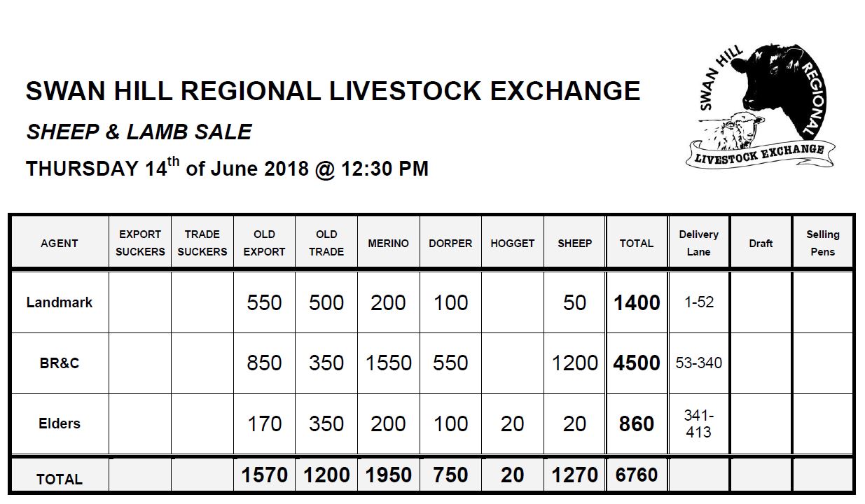
Task: Click the grand total 6760 cell
Action: pos(637,475)
